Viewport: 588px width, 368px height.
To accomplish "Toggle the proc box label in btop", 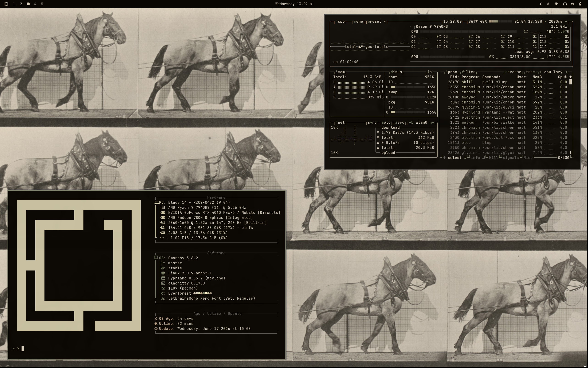I will tap(452, 72).
